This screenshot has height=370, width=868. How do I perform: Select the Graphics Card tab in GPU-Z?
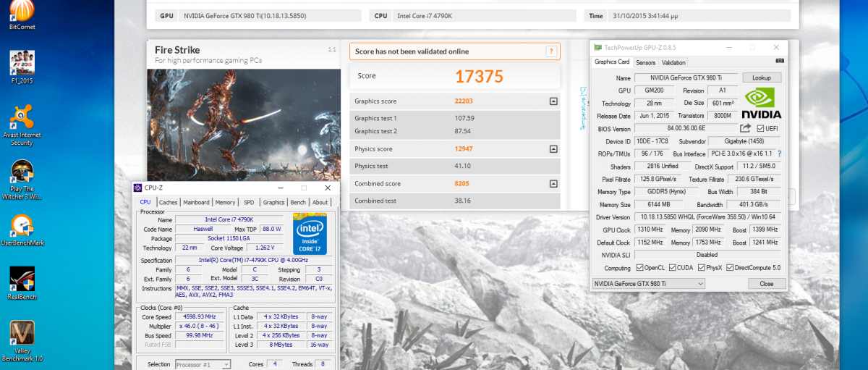click(612, 62)
